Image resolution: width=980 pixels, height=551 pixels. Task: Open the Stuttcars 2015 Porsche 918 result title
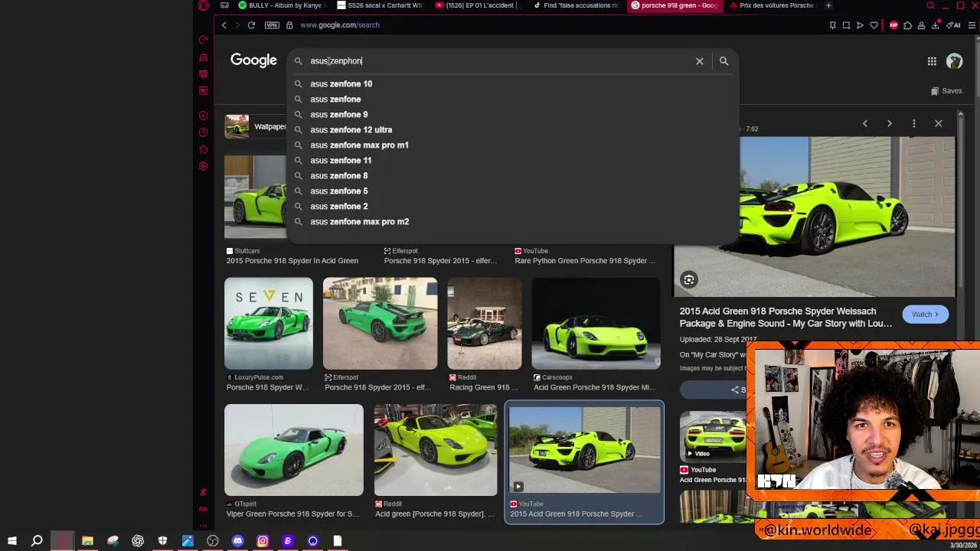(292, 261)
